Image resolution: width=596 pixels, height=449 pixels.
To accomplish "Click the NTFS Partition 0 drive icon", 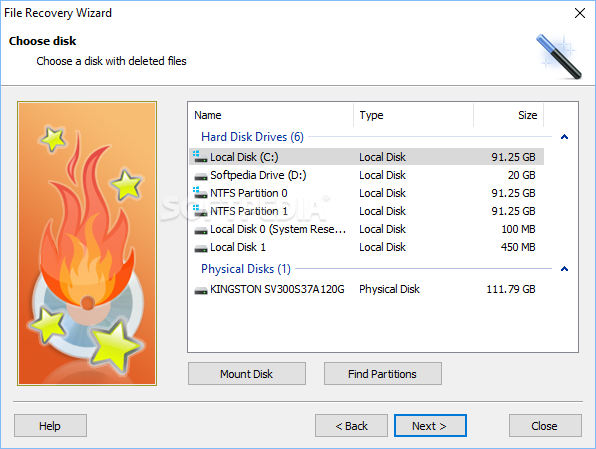I will coord(200,193).
